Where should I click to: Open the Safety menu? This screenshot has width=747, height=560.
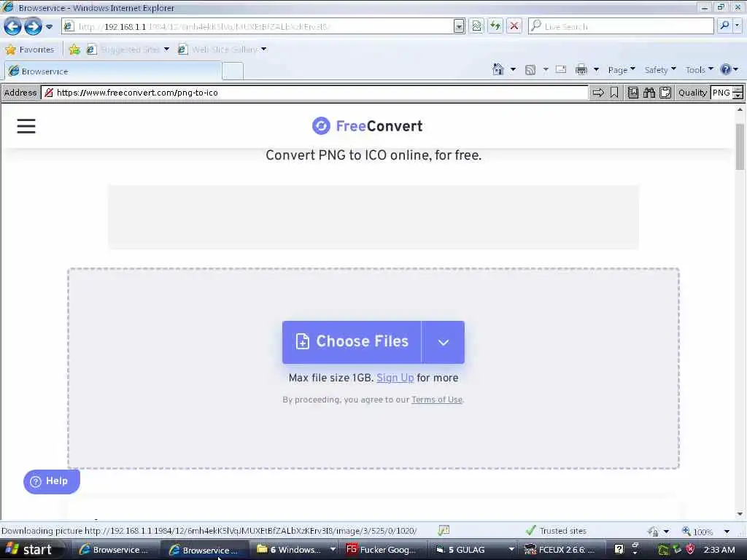pos(659,70)
